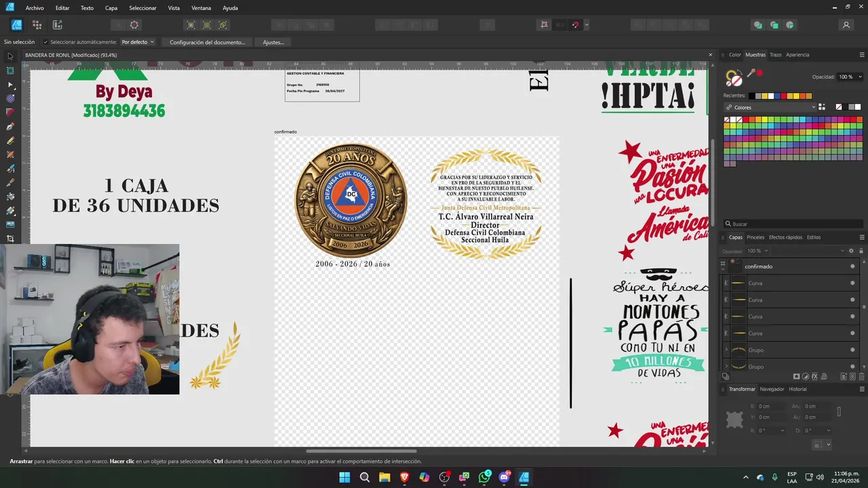Pick the black swatch in Recientes
Viewport: 868px width, 488px height.
click(x=751, y=96)
